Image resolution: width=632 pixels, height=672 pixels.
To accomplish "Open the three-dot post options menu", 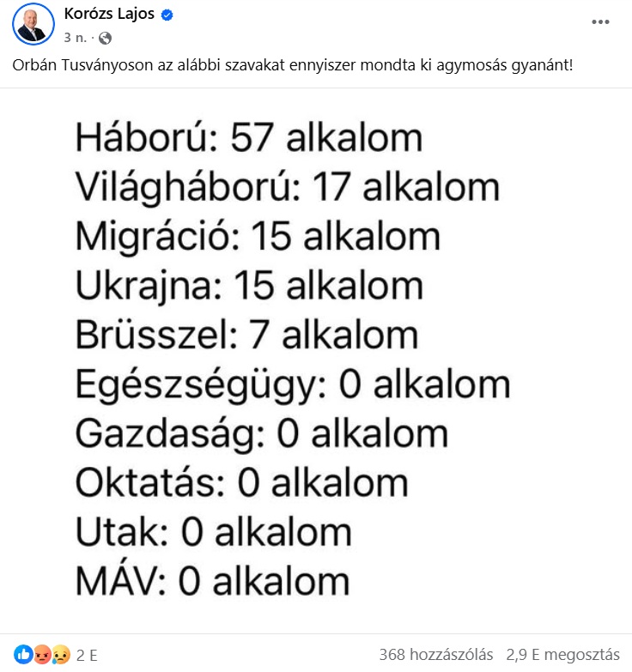I will click(600, 21).
